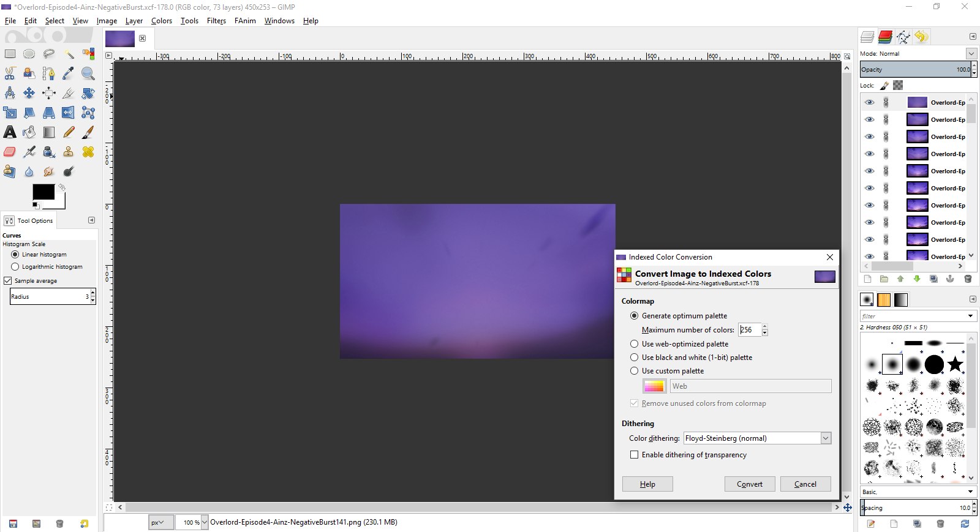The width and height of the screenshot is (980, 532).
Task: Click the foreground black color swatch
Action: (43, 192)
